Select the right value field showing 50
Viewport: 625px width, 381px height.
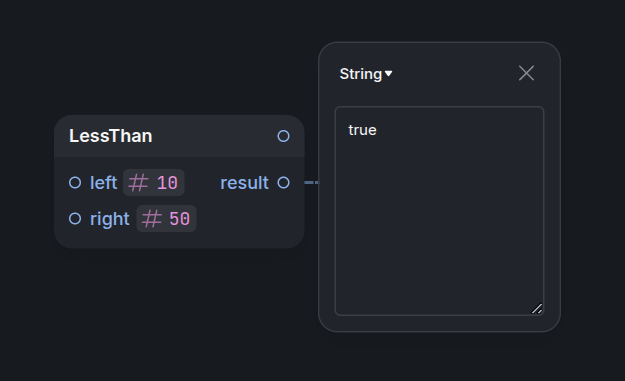pos(166,219)
